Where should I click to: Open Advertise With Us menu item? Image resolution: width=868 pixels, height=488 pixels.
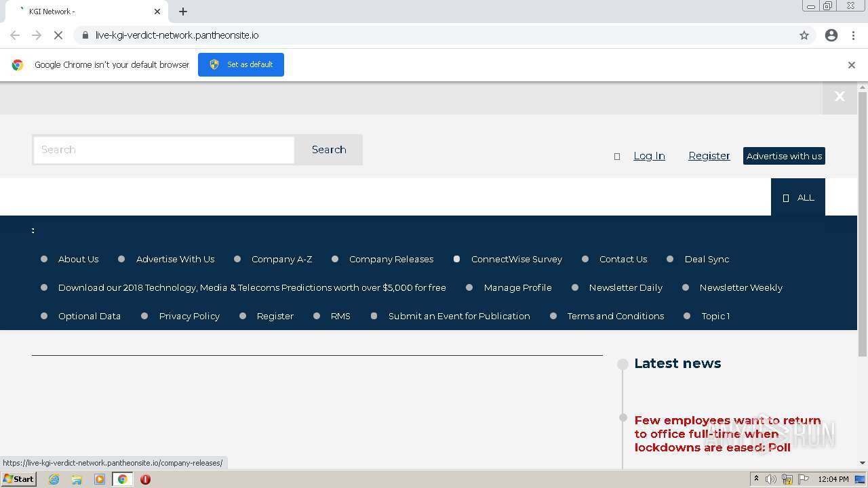(175, 259)
